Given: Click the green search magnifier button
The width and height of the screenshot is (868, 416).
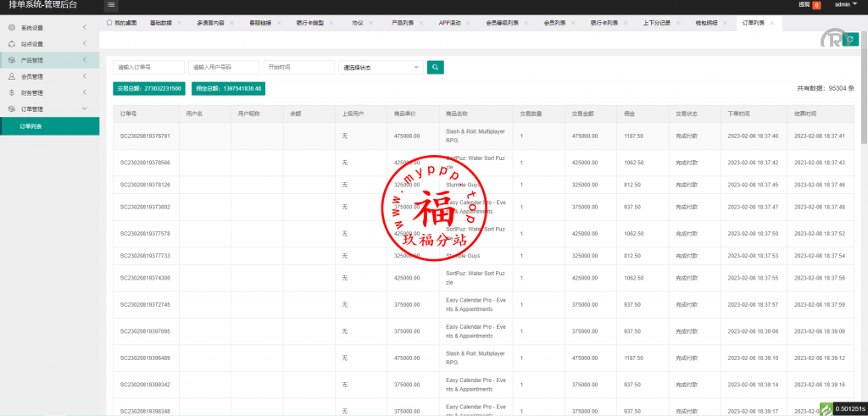Looking at the screenshot, I should tap(435, 67).
